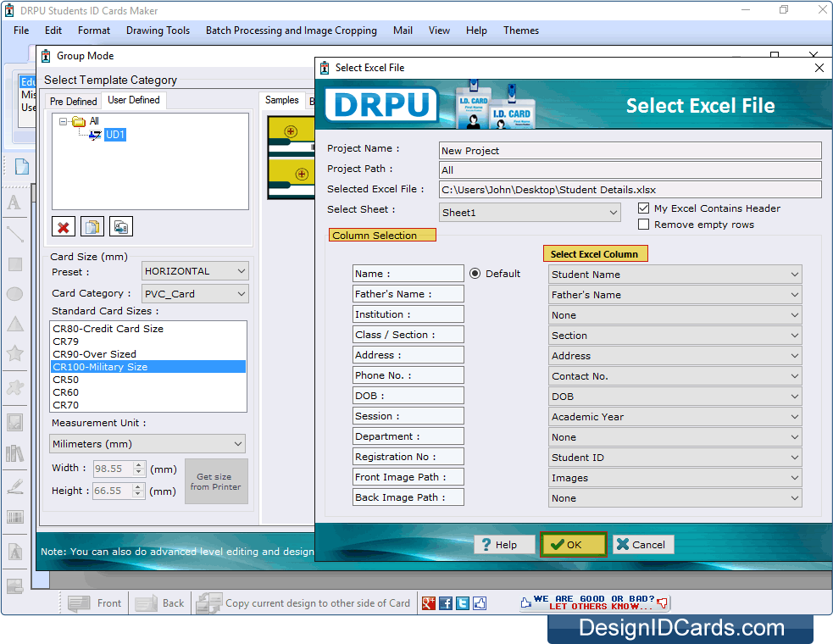Open the Measurement Unit Milimeters dropdown
833x644 pixels.
pos(147,444)
